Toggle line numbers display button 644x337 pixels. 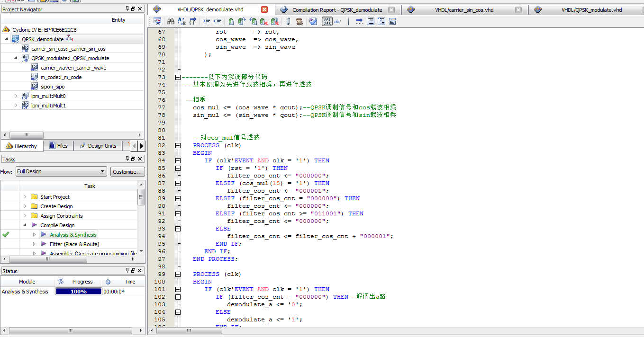[x=327, y=21]
